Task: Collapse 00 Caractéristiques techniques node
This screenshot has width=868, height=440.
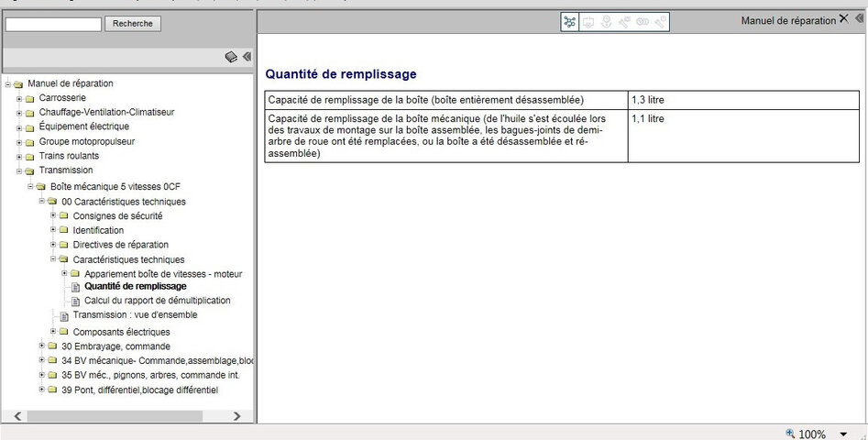Action: click(x=42, y=201)
